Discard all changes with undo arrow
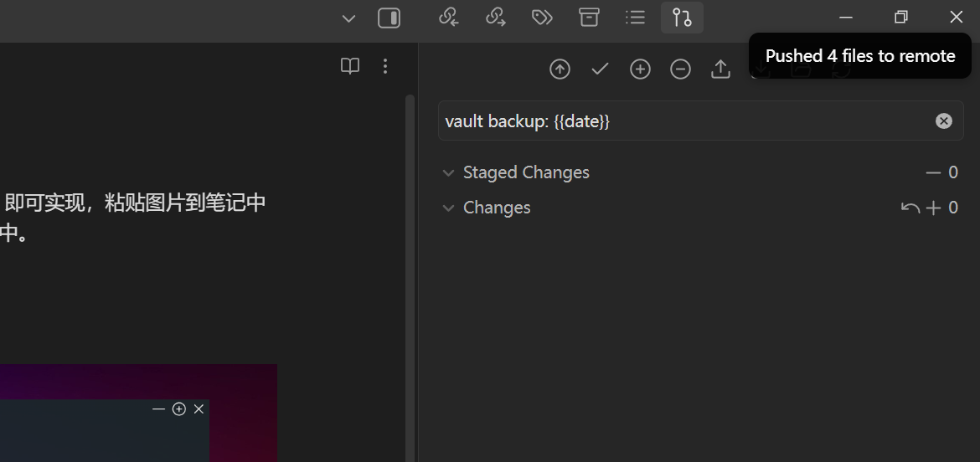Image resolution: width=980 pixels, height=462 pixels. [x=910, y=208]
